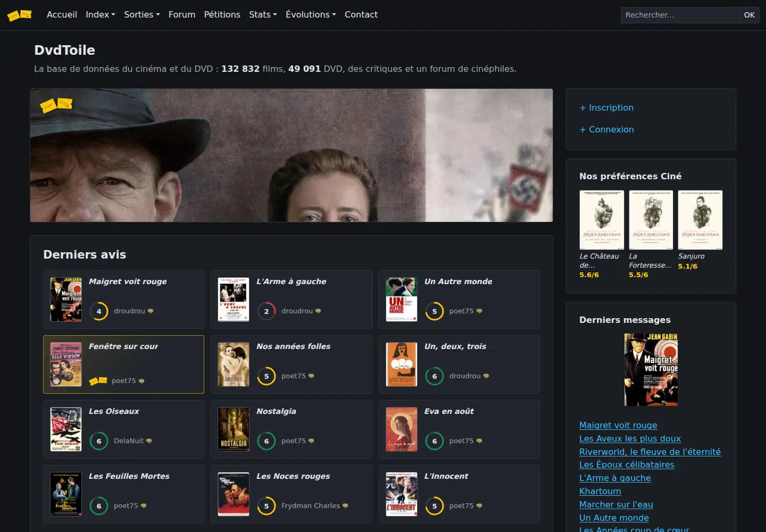Viewport: 766px width, 532px height.
Task: Open the Pétitions page
Action: [x=222, y=15]
